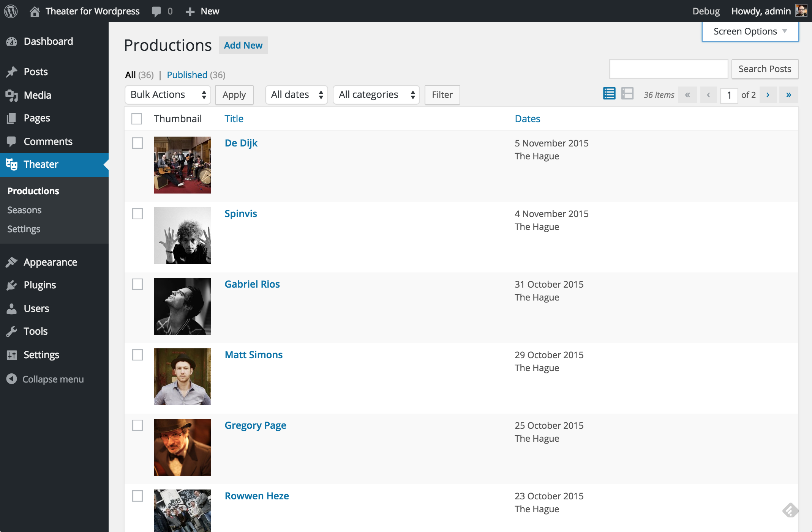Open the Theater for Wordpress site link
Screen dimensions: 812x532
[93, 11]
